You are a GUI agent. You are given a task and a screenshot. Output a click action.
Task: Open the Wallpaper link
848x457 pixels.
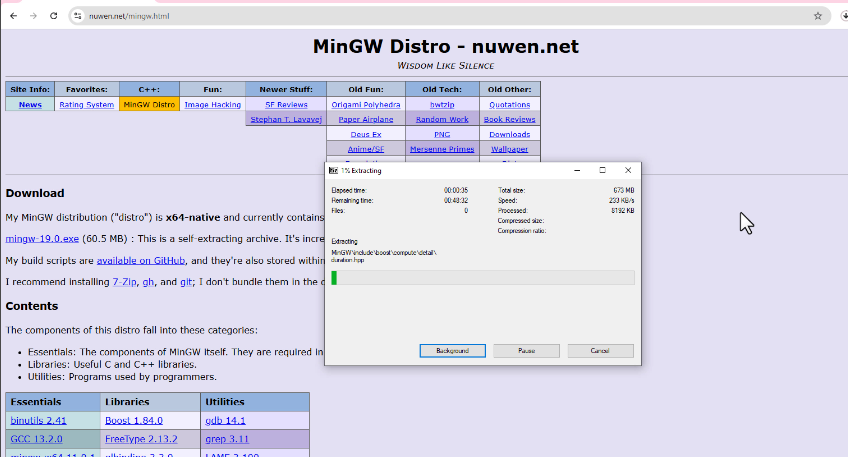tap(510, 149)
